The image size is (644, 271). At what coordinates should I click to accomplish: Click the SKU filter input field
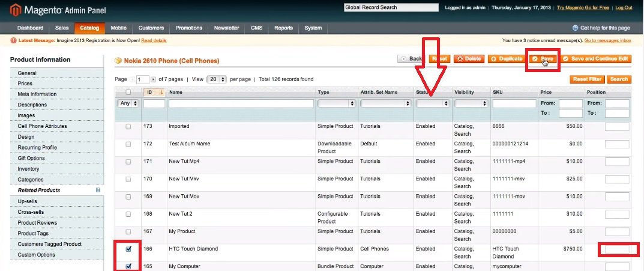pos(514,103)
